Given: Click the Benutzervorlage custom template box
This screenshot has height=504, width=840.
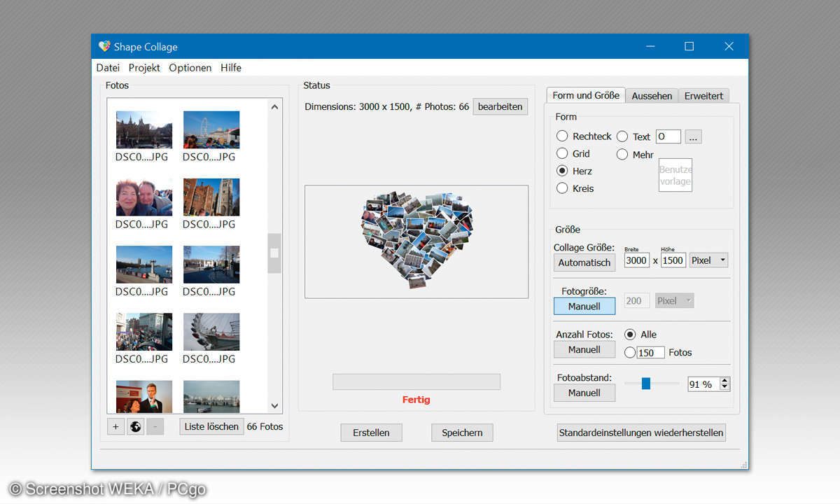Looking at the screenshot, I should [x=675, y=175].
